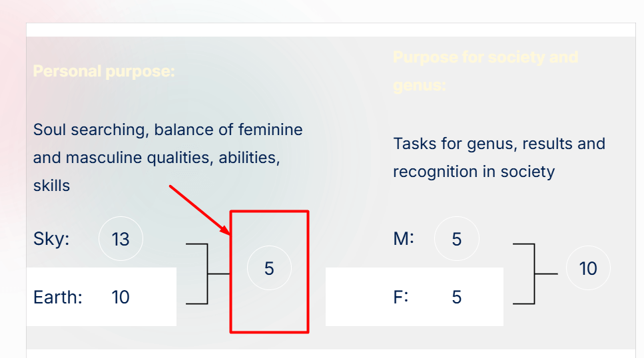
Task: Click the bracket joining M and F
Action: [535, 274]
